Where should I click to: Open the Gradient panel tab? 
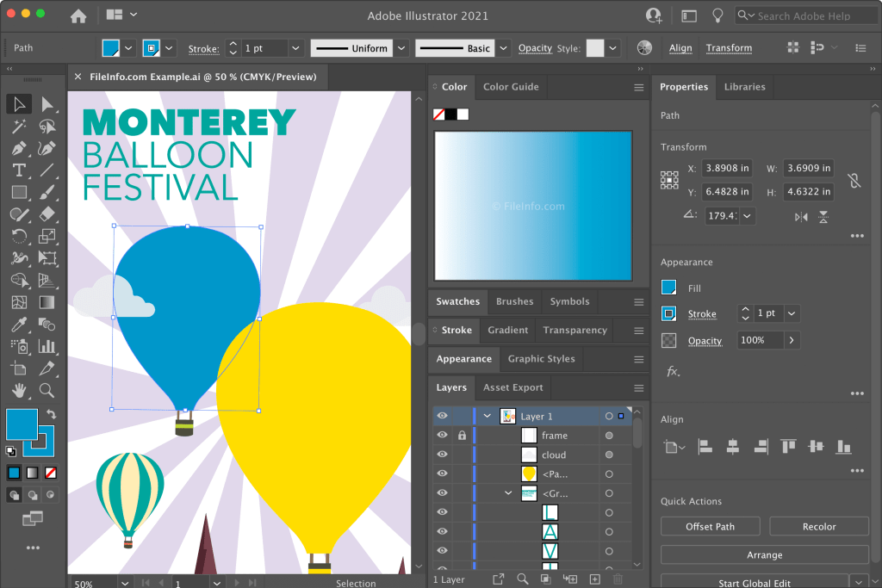[x=507, y=330]
